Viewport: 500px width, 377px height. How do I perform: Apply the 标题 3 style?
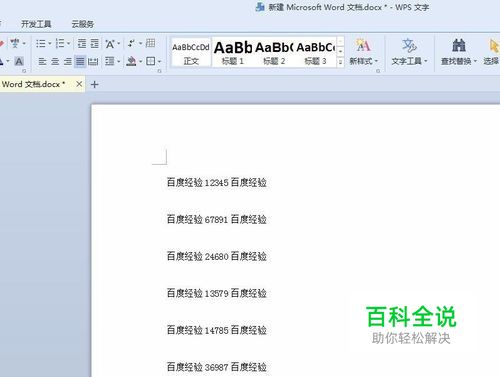[x=315, y=53]
